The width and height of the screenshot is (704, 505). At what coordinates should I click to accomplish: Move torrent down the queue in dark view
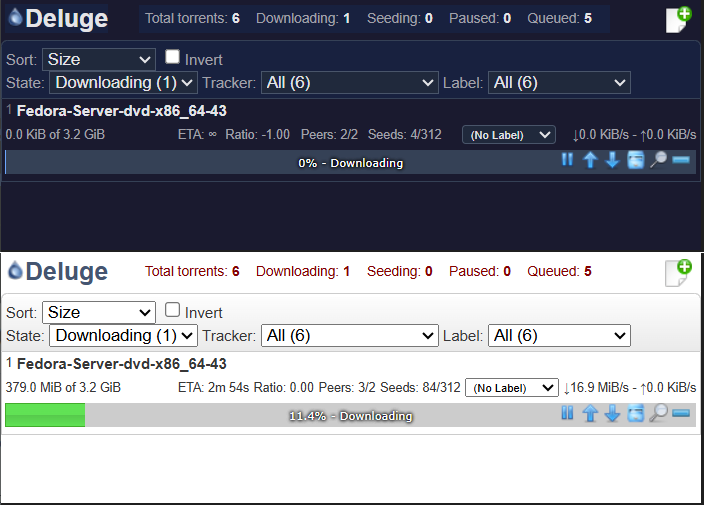(x=612, y=160)
